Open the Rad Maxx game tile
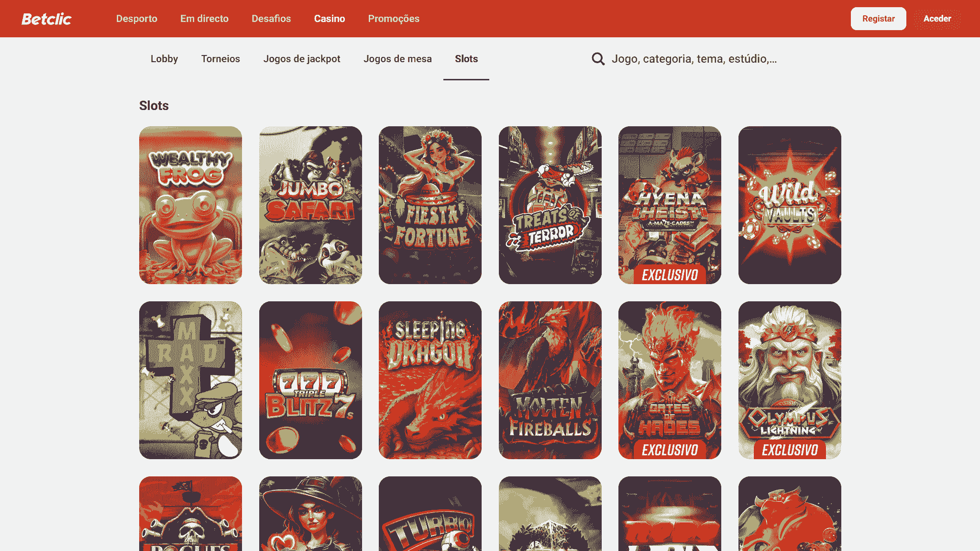Image resolution: width=980 pixels, height=551 pixels. coord(190,380)
